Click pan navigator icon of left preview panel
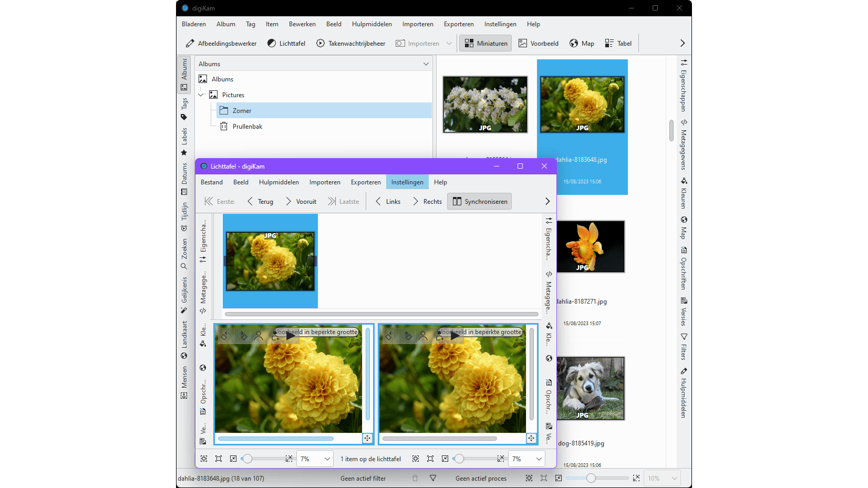 (367, 438)
